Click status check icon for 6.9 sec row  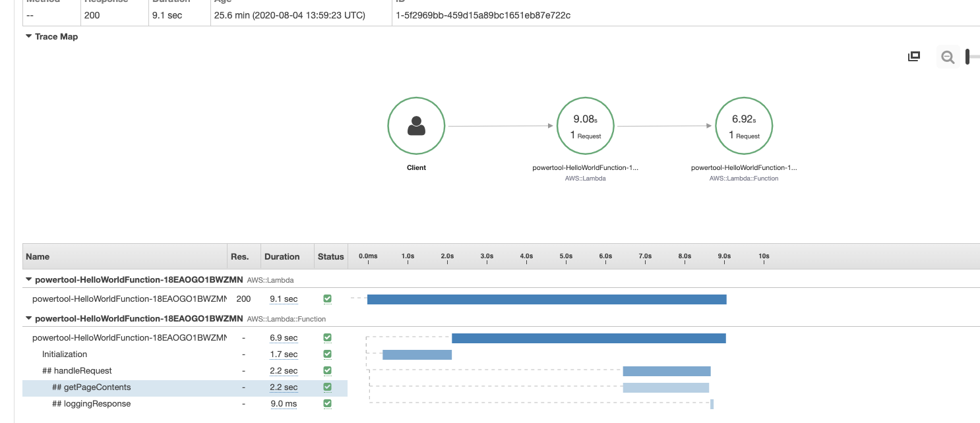click(327, 337)
